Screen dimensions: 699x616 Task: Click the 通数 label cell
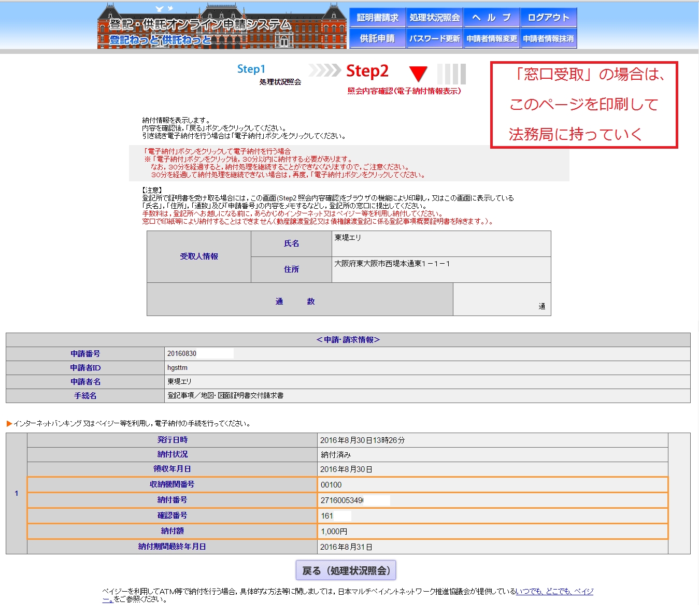pyautogui.click(x=300, y=299)
